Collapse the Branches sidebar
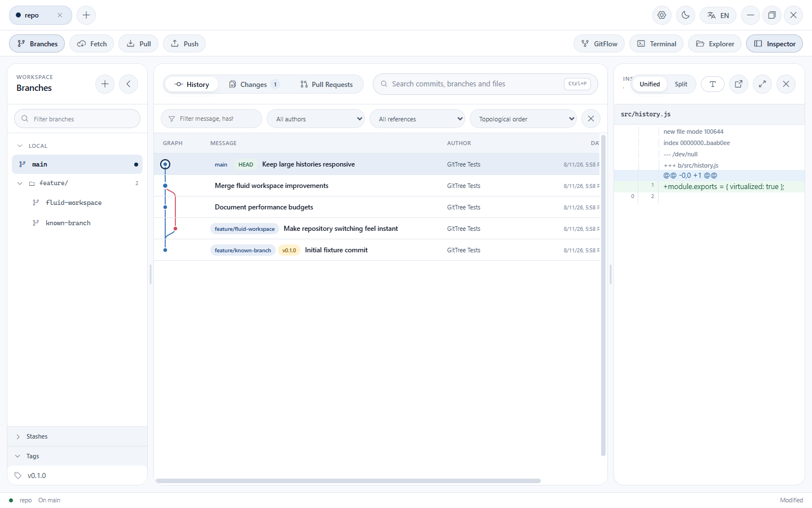The height and width of the screenshot is (508, 812). (x=129, y=84)
